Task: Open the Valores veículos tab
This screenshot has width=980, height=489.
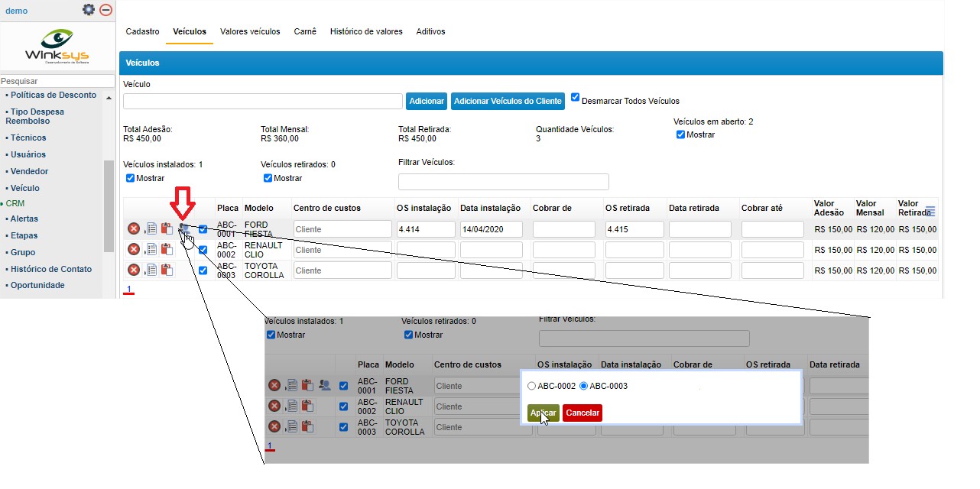Action: click(250, 31)
